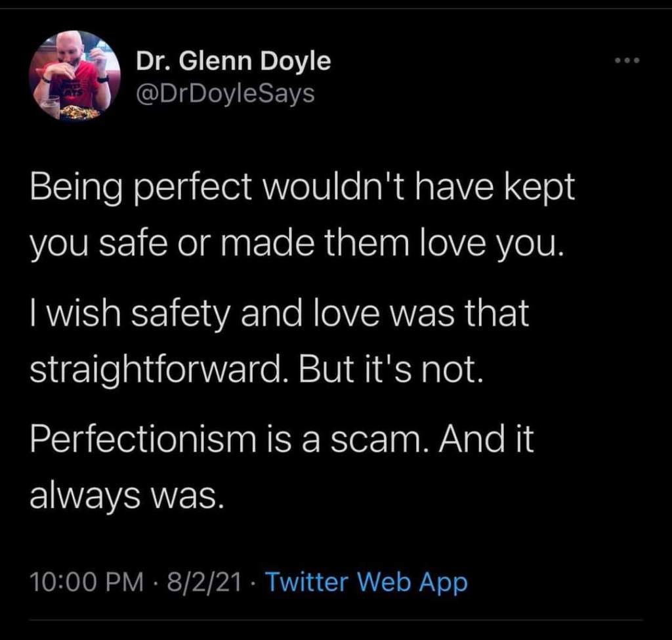Visit the @DrDoyleSays handle
Screen dimensions: 672x640
point(225,94)
